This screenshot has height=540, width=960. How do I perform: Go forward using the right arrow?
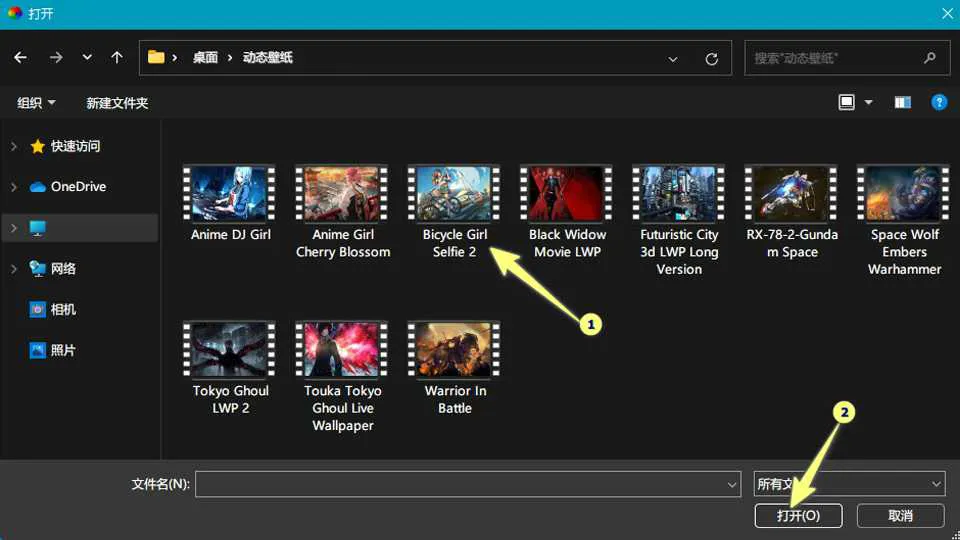[x=56, y=58]
